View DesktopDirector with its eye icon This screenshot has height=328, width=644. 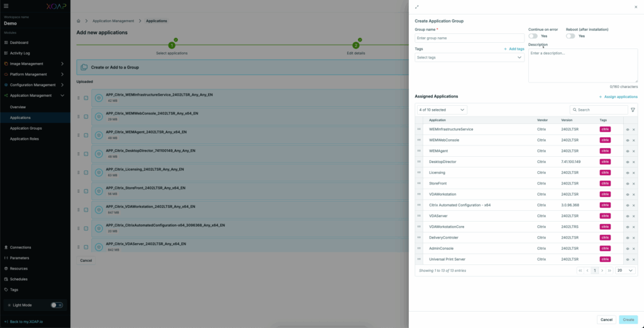coord(628,162)
